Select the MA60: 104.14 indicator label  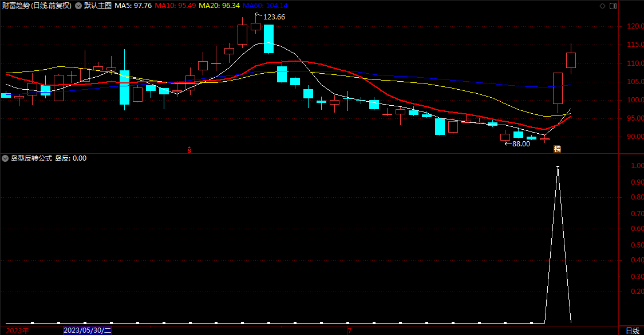265,6
